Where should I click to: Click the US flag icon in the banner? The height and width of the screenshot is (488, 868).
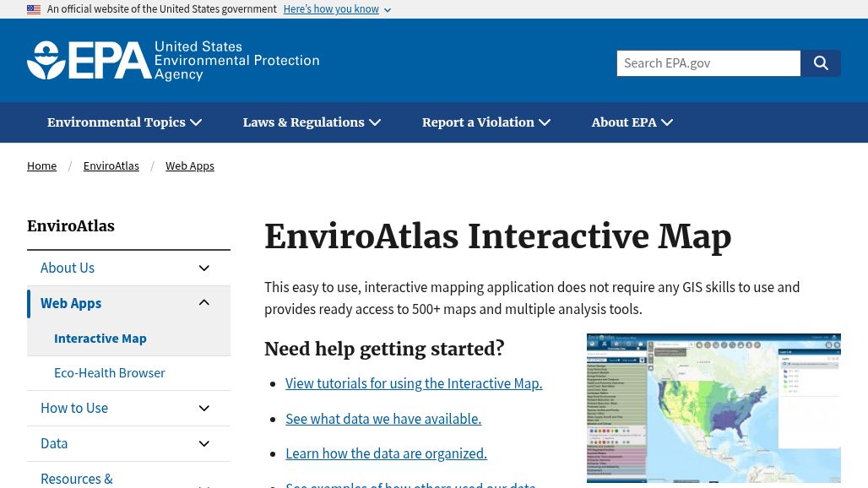pos(34,9)
